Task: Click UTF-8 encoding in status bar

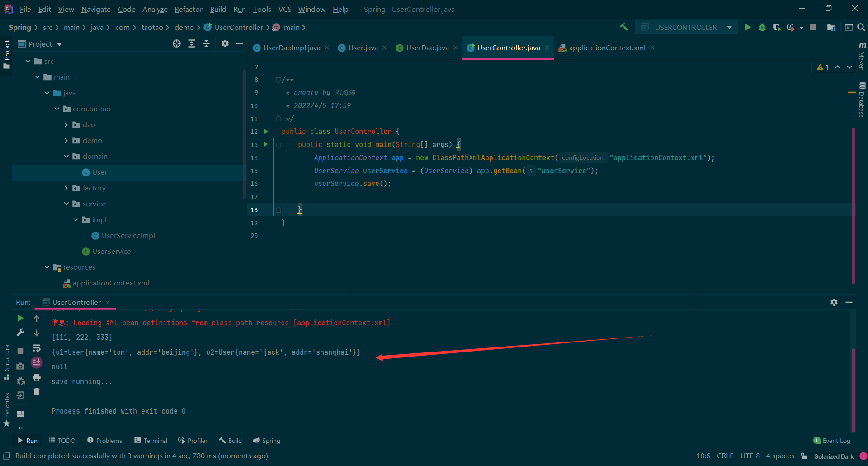Action: pyautogui.click(x=750, y=456)
